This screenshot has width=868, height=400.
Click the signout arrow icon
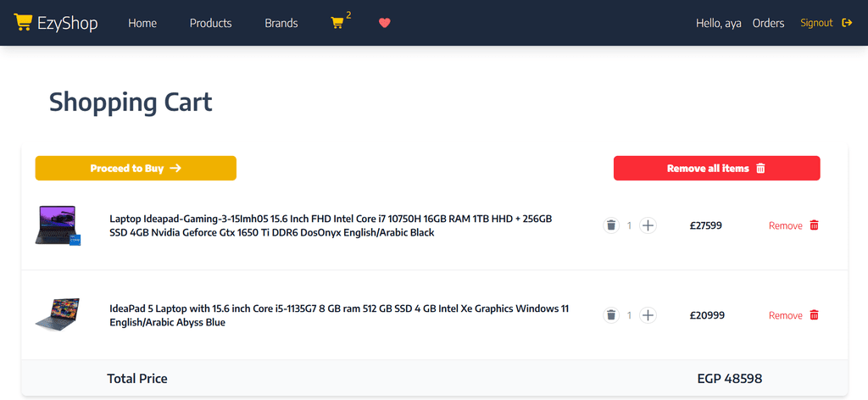click(847, 23)
